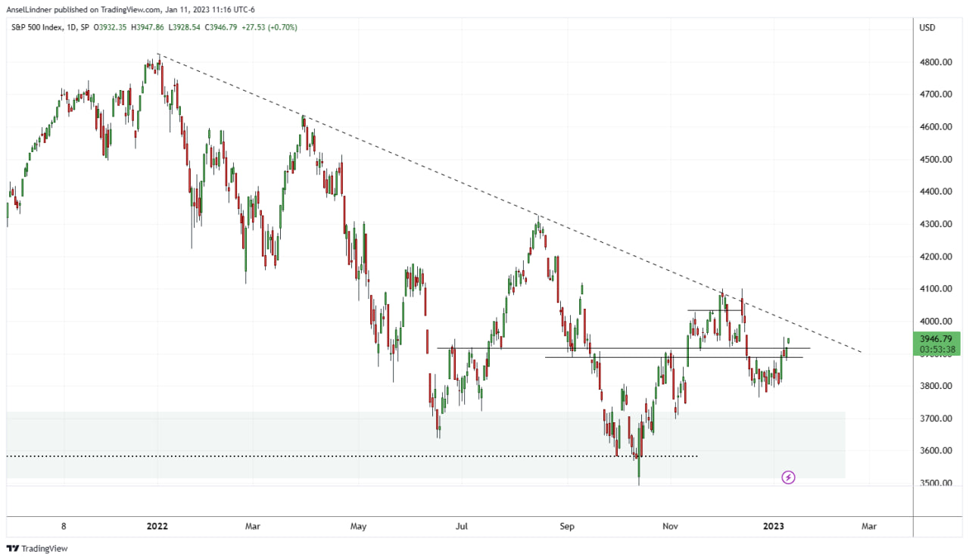The height and width of the screenshot is (560, 969).
Task: Select the 2022 label on time axis
Action: point(156,526)
